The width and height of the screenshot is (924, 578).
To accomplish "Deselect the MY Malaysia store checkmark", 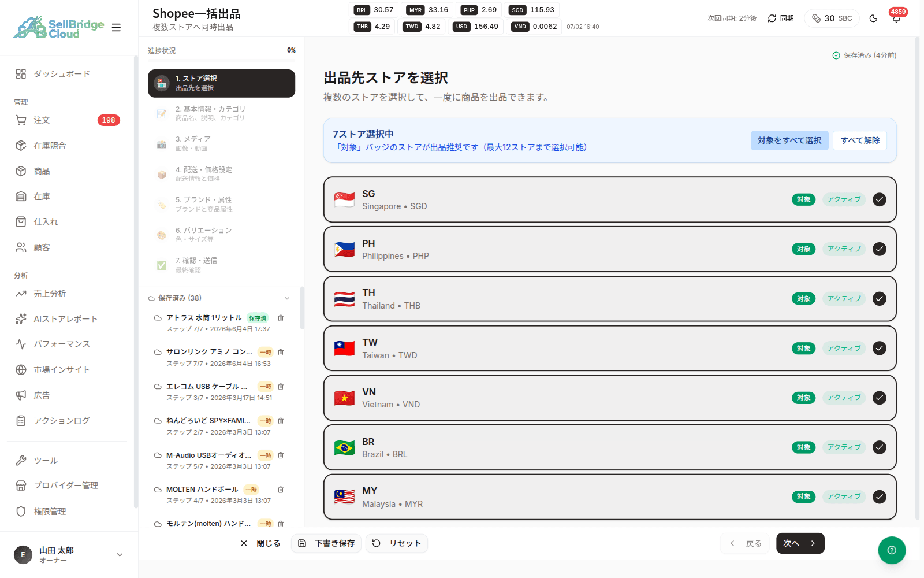I will click(x=880, y=497).
